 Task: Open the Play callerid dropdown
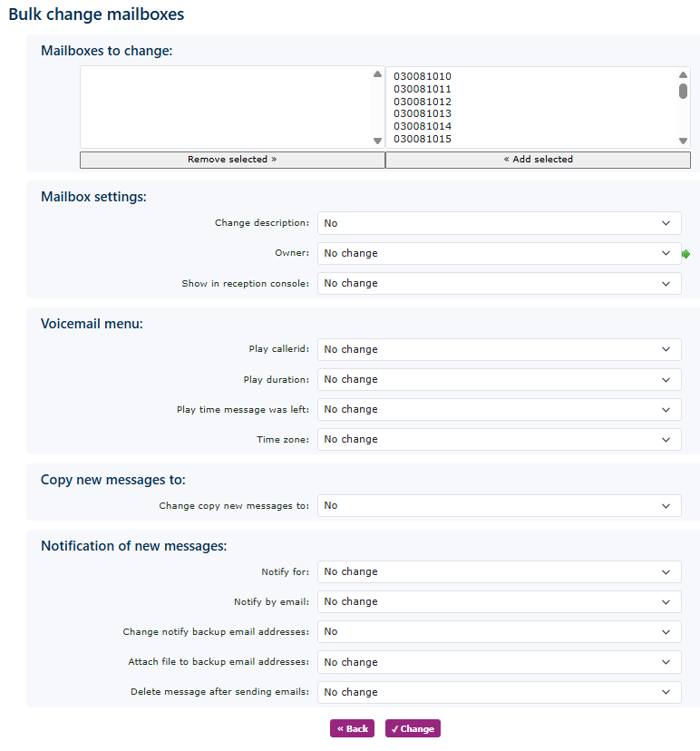499,349
